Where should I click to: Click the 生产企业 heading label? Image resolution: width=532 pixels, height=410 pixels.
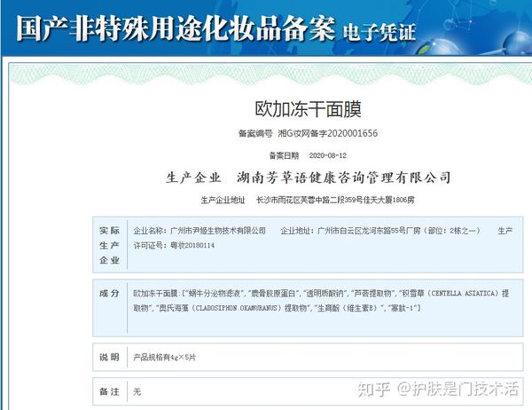click(x=193, y=177)
